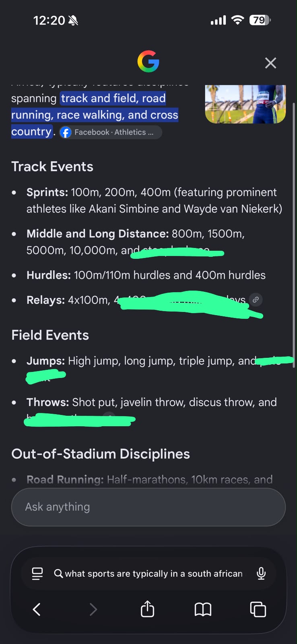Open the share sheet icon
297x644 pixels.
pos(148,609)
